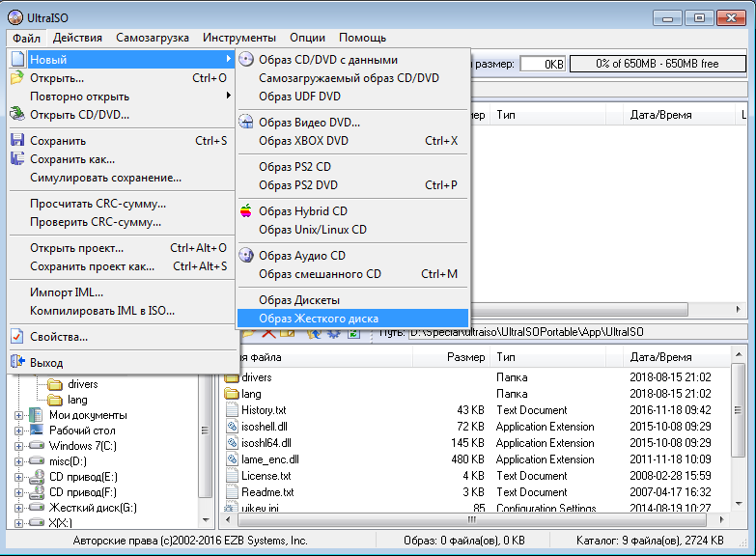Choose Образ смешанного CD
Viewport: 756px width, 556px height.
(x=353, y=274)
